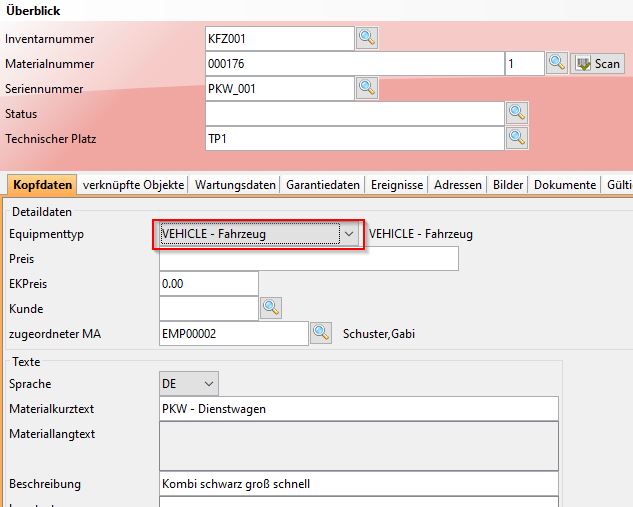Expand the Equipmenttyp dropdown
This screenshot has width=633, height=507.
(349, 234)
